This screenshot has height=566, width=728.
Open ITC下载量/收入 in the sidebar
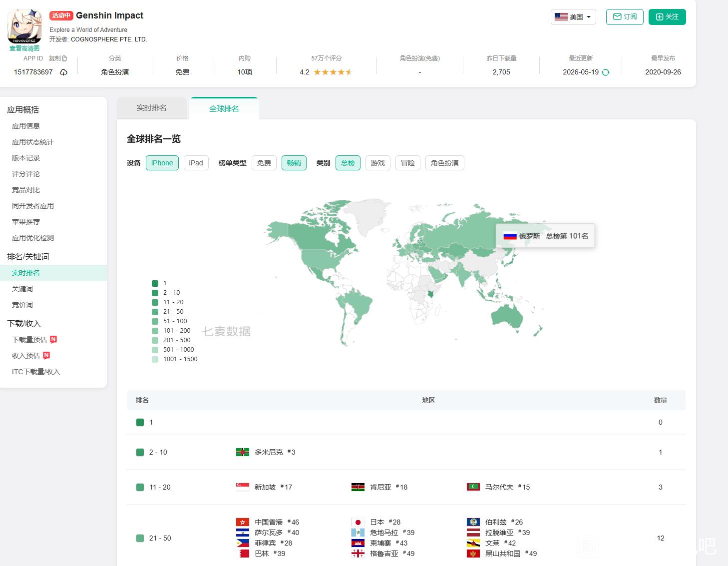36,372
